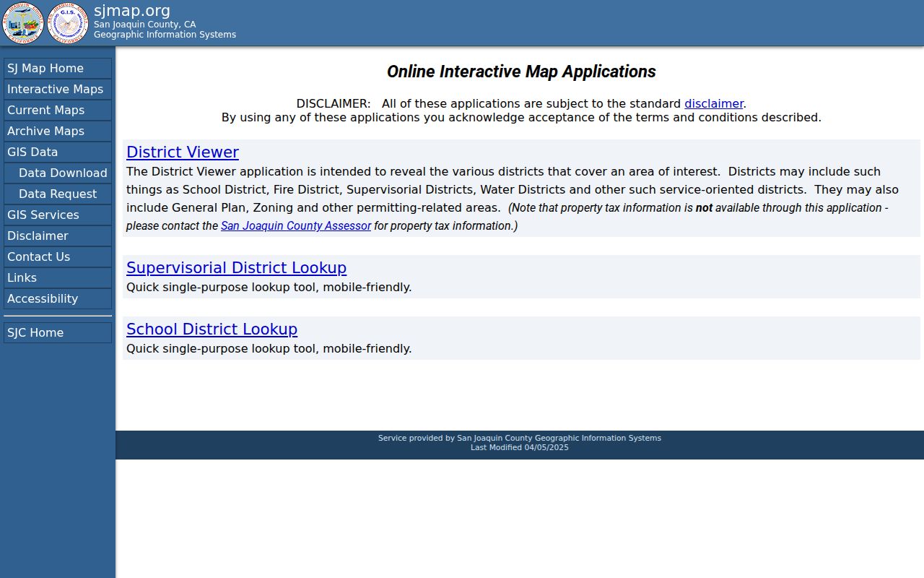Open the District Viewer application link
Screen dimensions: 924x578
(x=183, y=152)
